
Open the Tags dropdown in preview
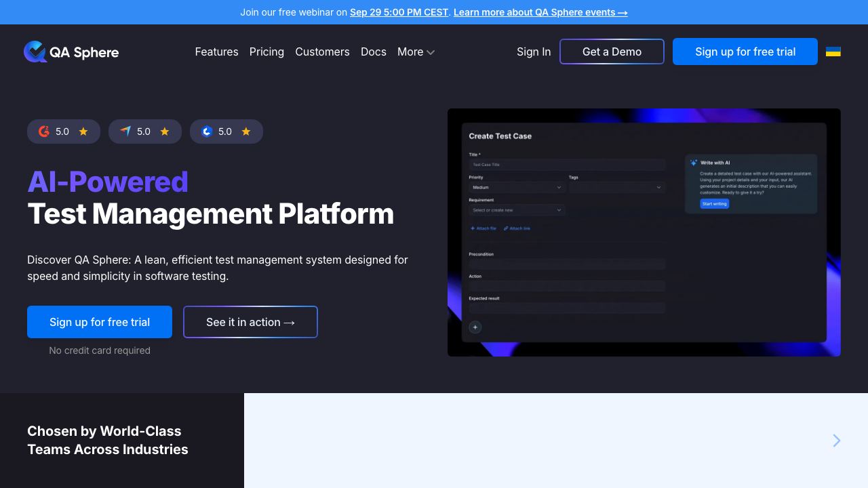617,187
